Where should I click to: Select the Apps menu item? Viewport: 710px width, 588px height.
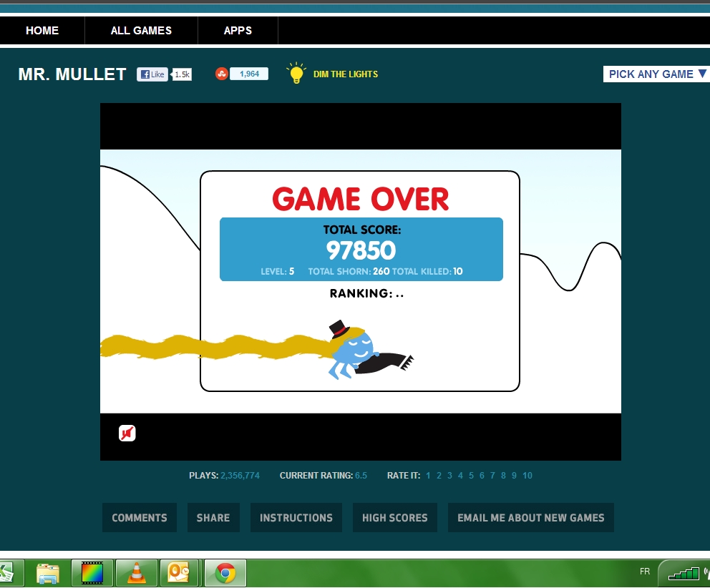point(238,31)
